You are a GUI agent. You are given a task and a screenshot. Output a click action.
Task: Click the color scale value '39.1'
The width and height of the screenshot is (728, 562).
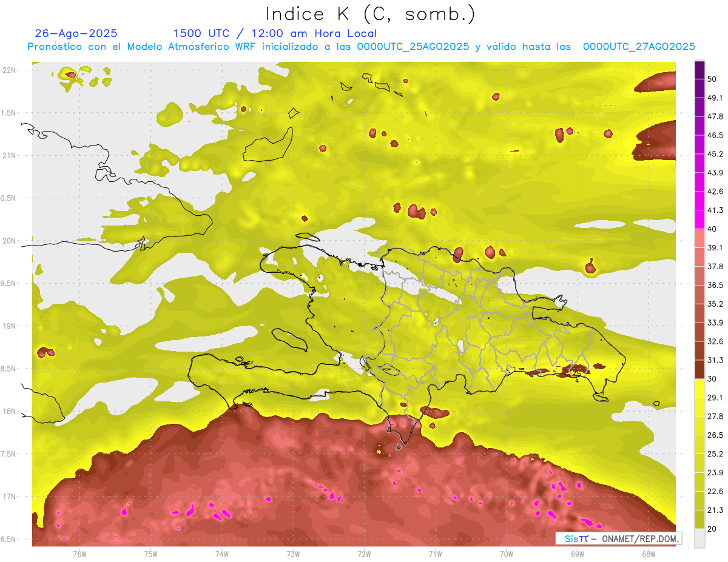coord(715,247)
